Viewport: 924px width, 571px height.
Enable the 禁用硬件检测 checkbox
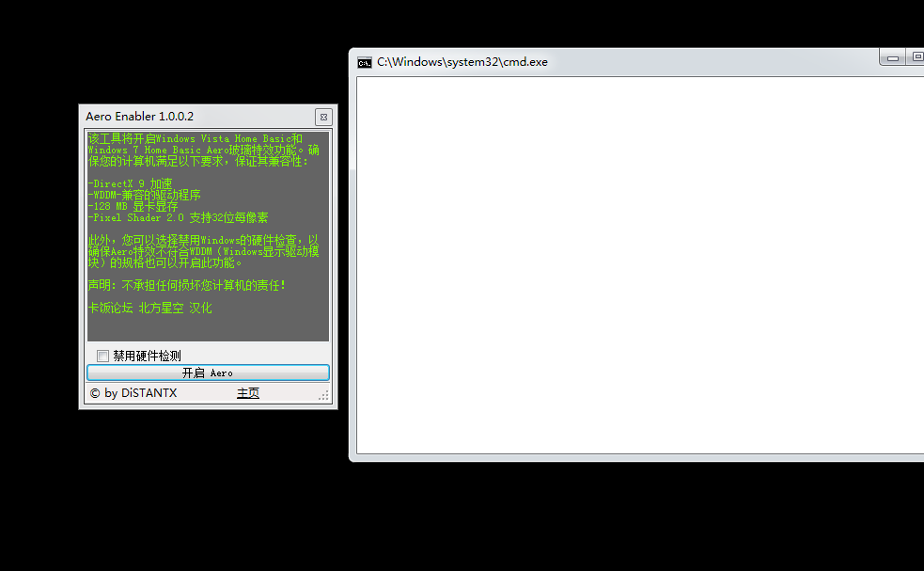tap(103, 356)
